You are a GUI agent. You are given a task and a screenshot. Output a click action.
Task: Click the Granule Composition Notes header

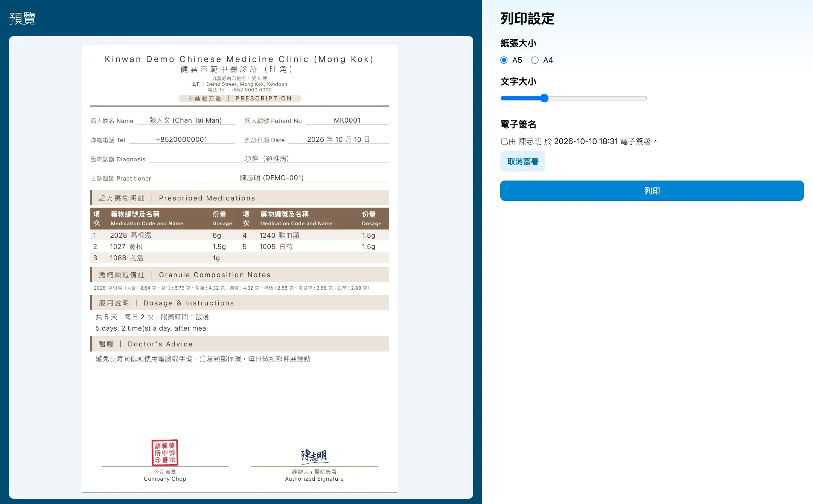240,275
